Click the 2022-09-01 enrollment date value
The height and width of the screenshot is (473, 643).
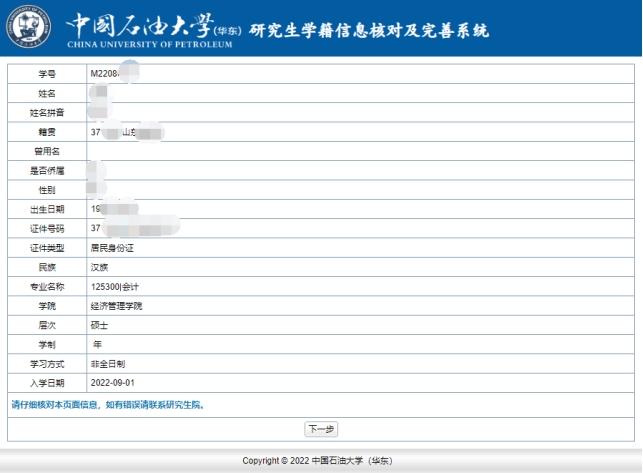pyautogui.click(x=112, y=383)
